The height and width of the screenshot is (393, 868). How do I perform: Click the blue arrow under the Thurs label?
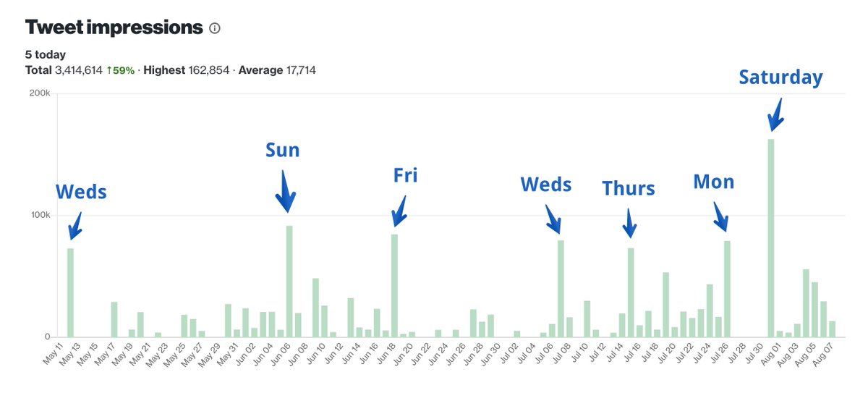(629, 223)
